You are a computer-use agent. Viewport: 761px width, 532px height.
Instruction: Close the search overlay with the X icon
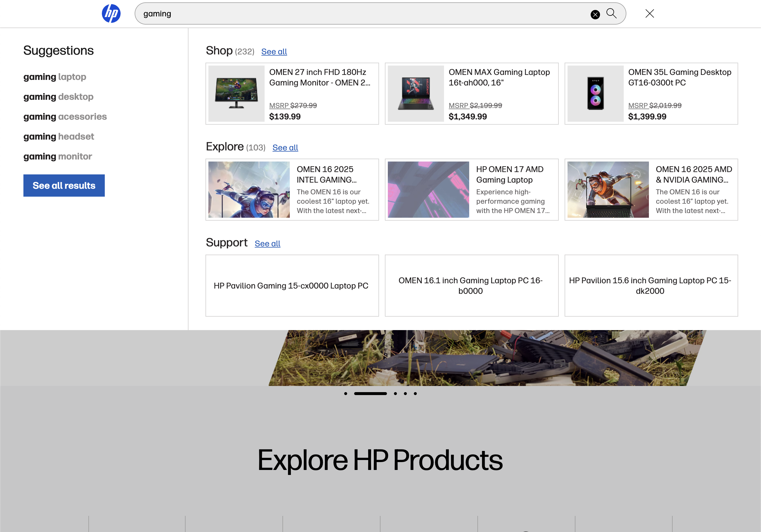pyautogui.click(x=649, y=13)
